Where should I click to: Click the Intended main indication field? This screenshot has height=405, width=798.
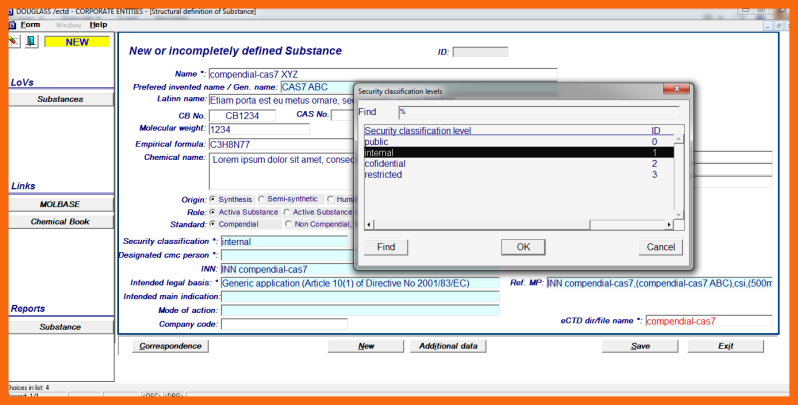(360, 297)
